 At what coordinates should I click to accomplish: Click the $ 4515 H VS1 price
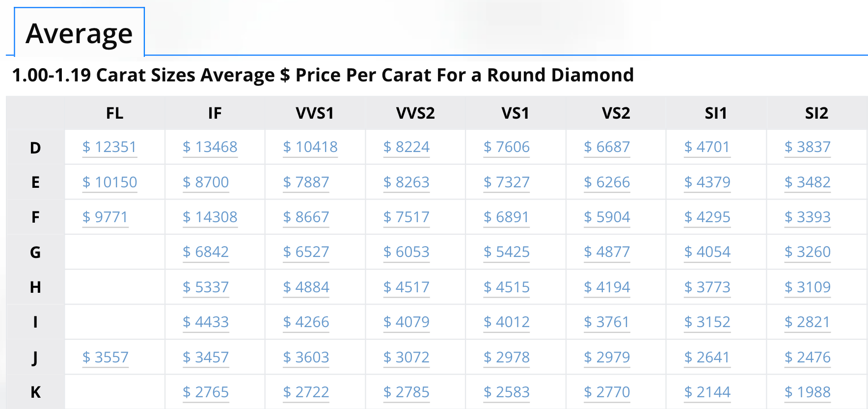tap(507, 287)
